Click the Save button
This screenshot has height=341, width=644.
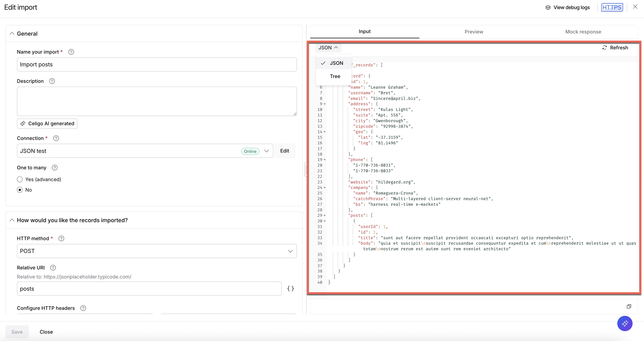coord(17,332)
